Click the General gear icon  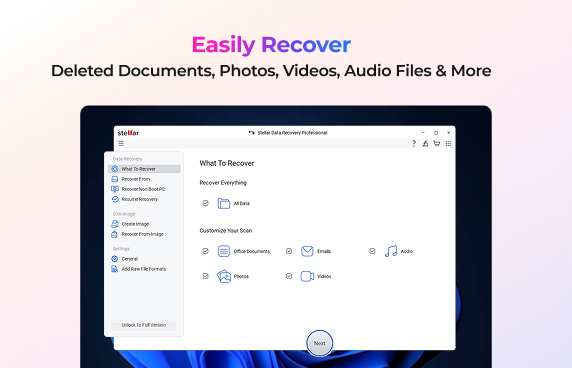point(115,259)
